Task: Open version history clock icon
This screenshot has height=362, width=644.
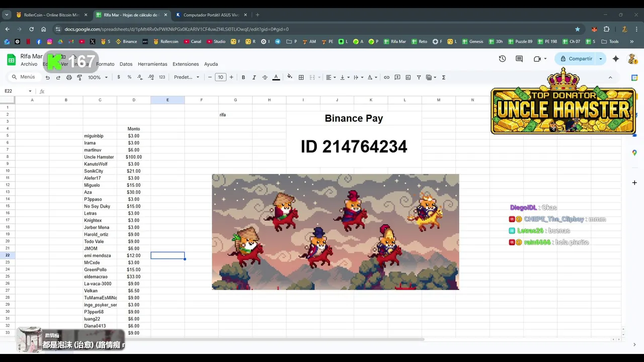Action: pyautogui.click(x=502, y=59)
